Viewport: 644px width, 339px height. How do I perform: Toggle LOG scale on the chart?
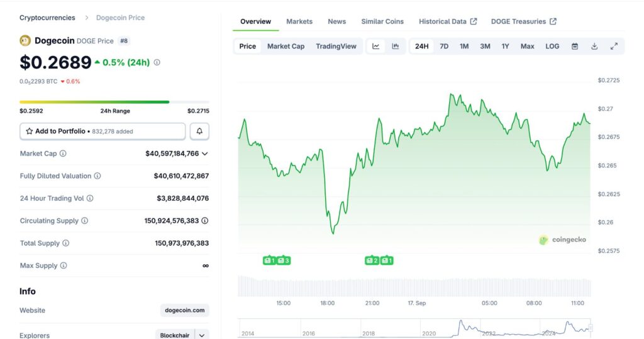point(552,47)
